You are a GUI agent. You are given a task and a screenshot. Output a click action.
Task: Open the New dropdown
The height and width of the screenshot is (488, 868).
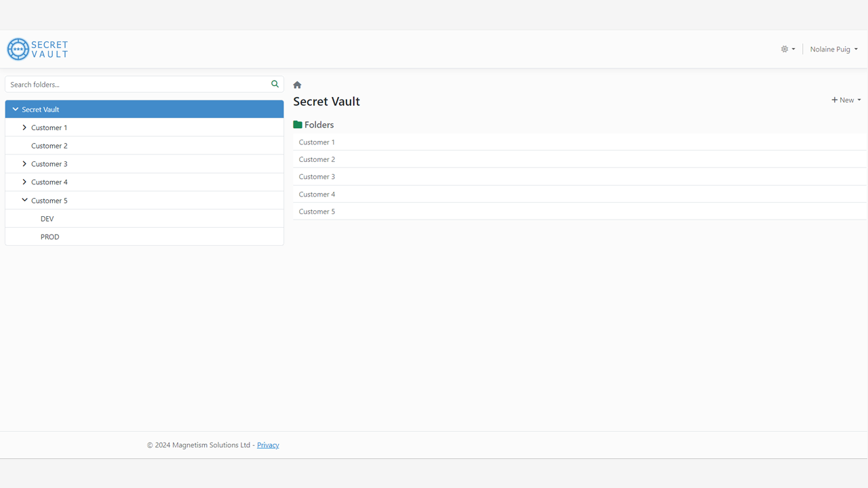(x=846, y=100)
